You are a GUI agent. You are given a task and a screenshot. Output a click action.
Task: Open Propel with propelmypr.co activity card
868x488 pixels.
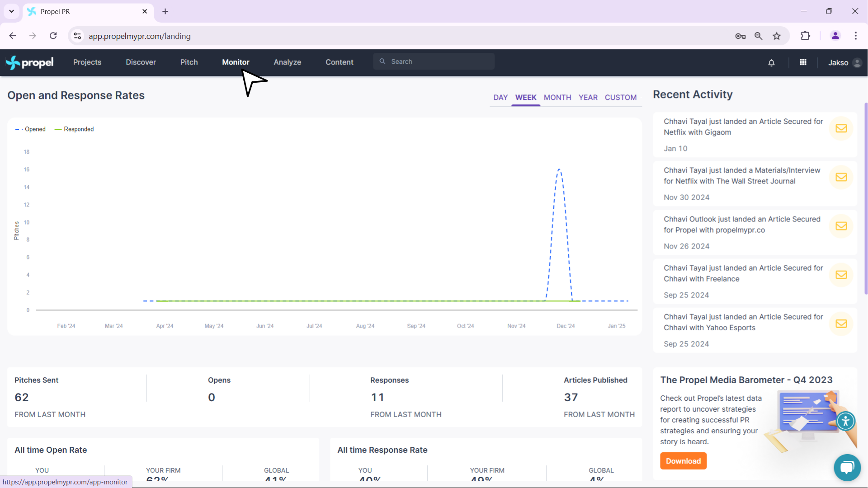click(755, 232)
